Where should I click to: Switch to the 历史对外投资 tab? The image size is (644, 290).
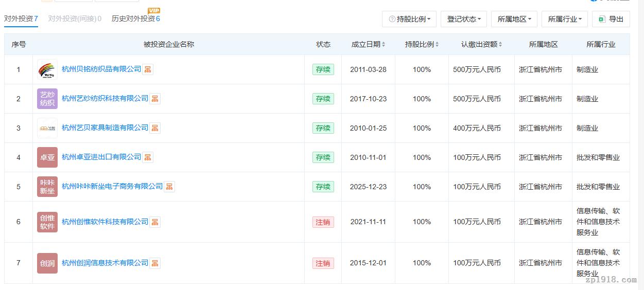tap(135, 19)
